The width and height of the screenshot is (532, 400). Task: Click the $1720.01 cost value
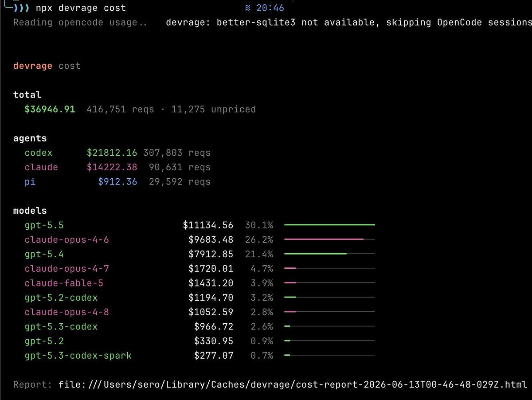[x=211, y=269]
